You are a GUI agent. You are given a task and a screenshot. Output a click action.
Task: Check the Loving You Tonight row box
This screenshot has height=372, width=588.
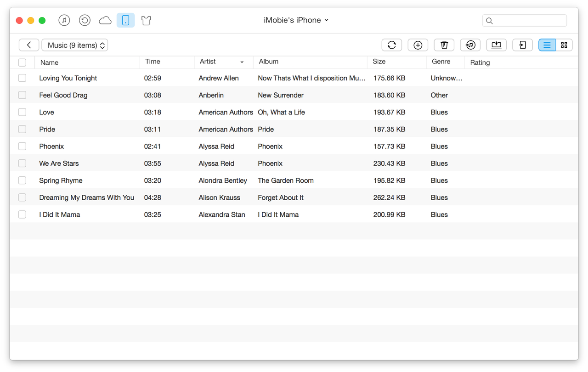click(x=22, y=78)
